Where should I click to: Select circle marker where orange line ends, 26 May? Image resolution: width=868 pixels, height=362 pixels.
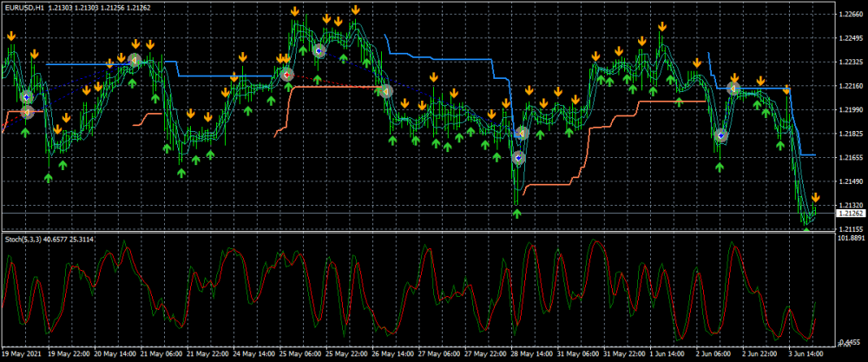coord(386,90)
